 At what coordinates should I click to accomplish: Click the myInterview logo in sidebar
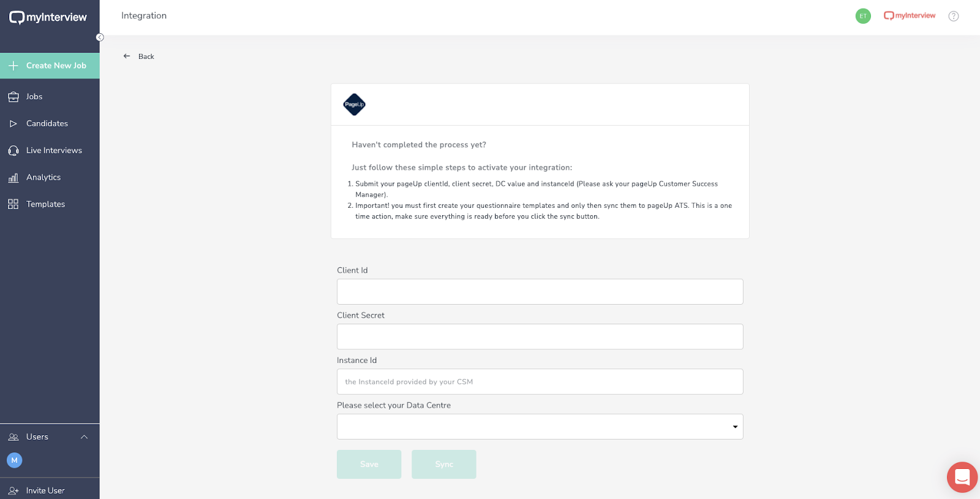tap(48, 17)
